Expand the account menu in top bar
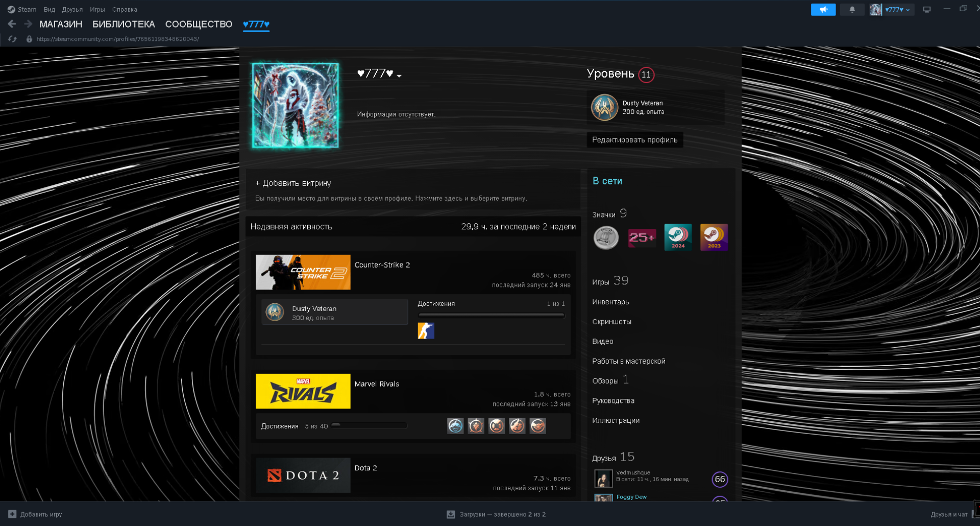The image size is (980, 526). click(x=897, y=9)
